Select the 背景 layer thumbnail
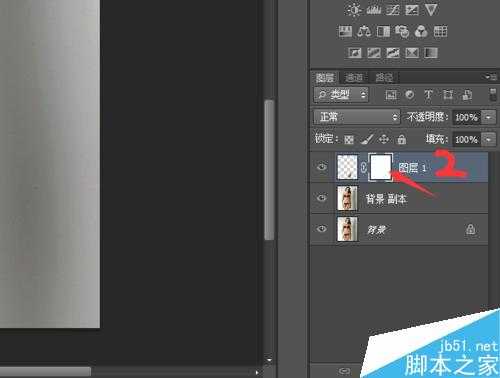Viewport: 500px width, 378px height. click(x=347, y=229)
